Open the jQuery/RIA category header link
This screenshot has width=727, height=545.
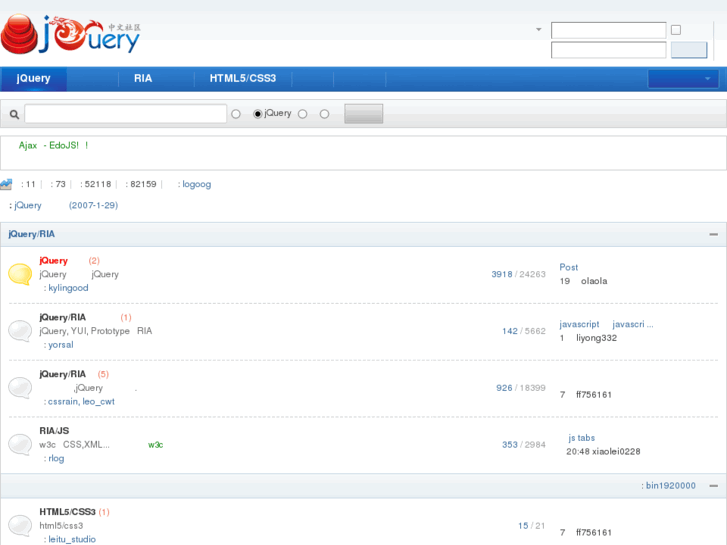point(32,234)
